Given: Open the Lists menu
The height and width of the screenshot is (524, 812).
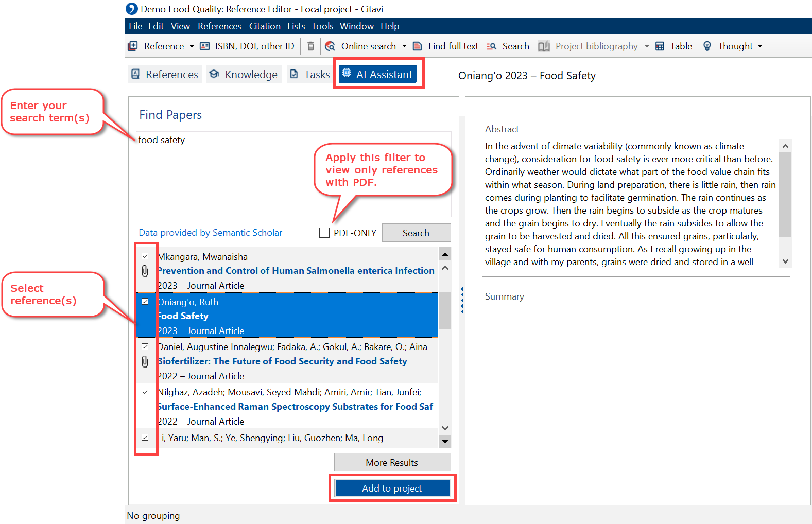Looking at the screenshot, I should click(x=296, y=26).
